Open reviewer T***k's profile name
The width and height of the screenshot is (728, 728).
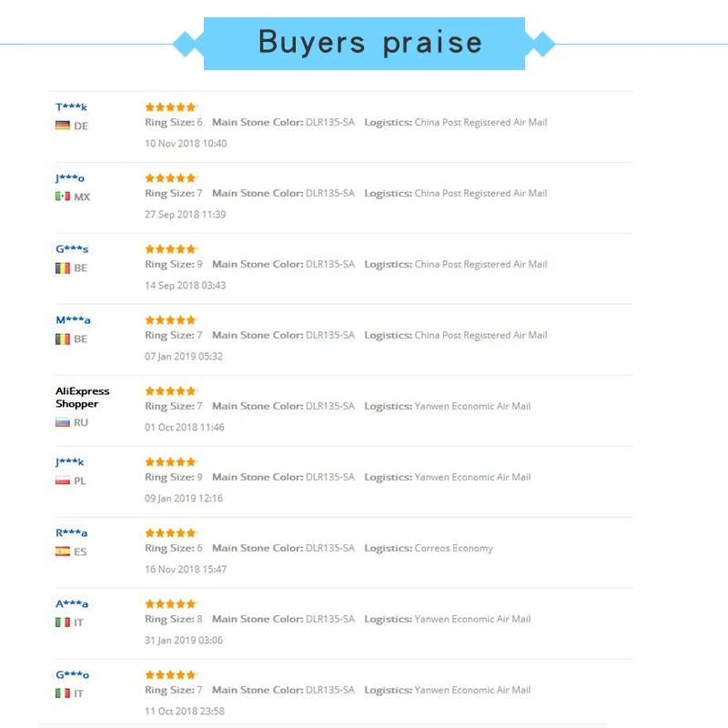coord(71,107)
